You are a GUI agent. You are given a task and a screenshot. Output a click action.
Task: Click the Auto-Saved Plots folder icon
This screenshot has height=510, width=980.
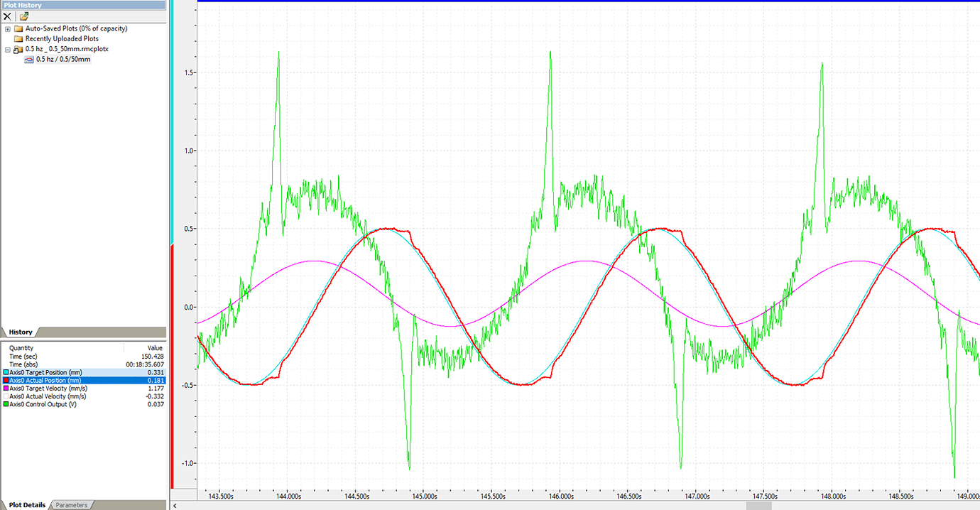pos(18,28)
